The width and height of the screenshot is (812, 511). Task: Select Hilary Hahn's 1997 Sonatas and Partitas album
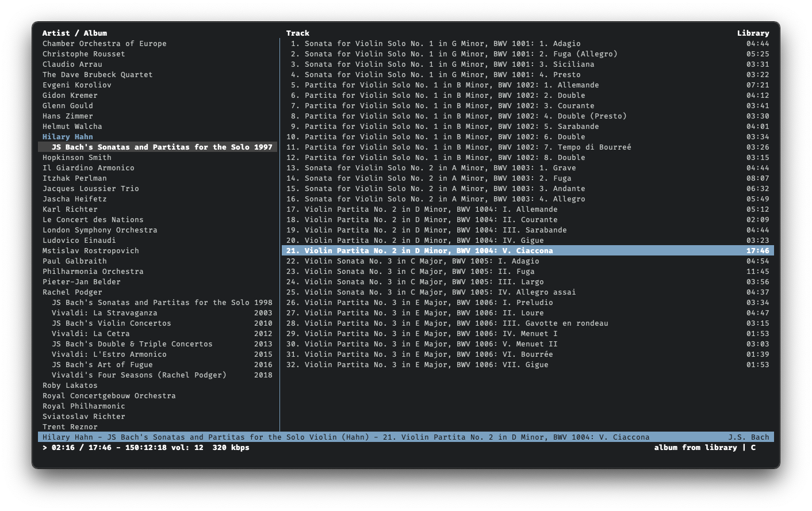[x=158, y=147]
